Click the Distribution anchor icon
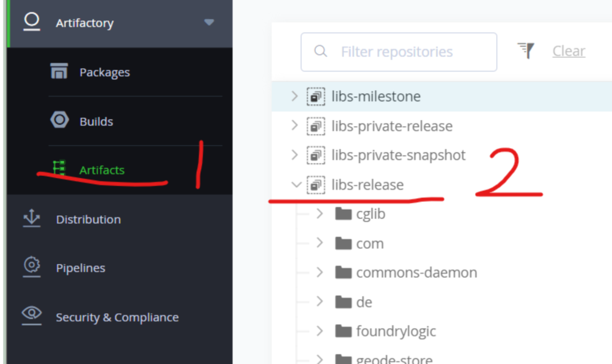The image size is (612, 364). tap(32, 218)
